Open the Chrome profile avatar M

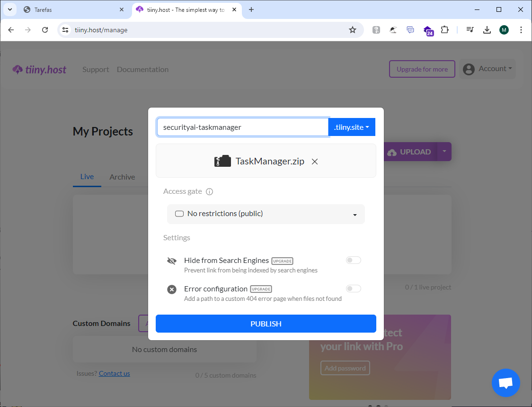(504, 30)
